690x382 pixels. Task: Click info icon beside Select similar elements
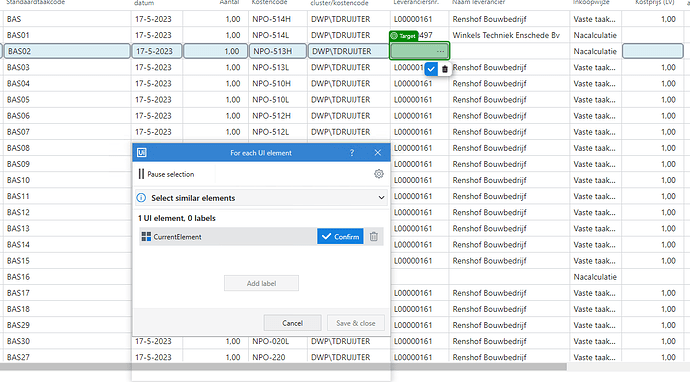[x=141, y=198]
